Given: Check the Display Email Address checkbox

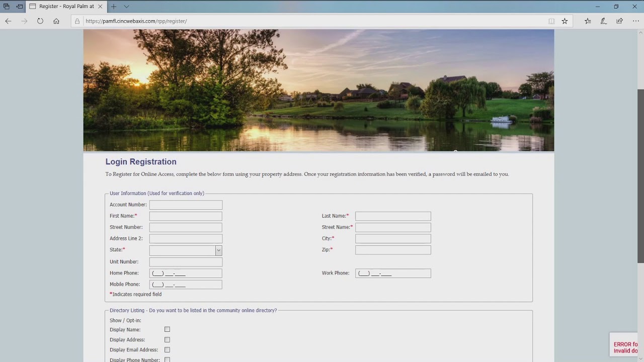Looking at the screenshot, I should point(167,350).
